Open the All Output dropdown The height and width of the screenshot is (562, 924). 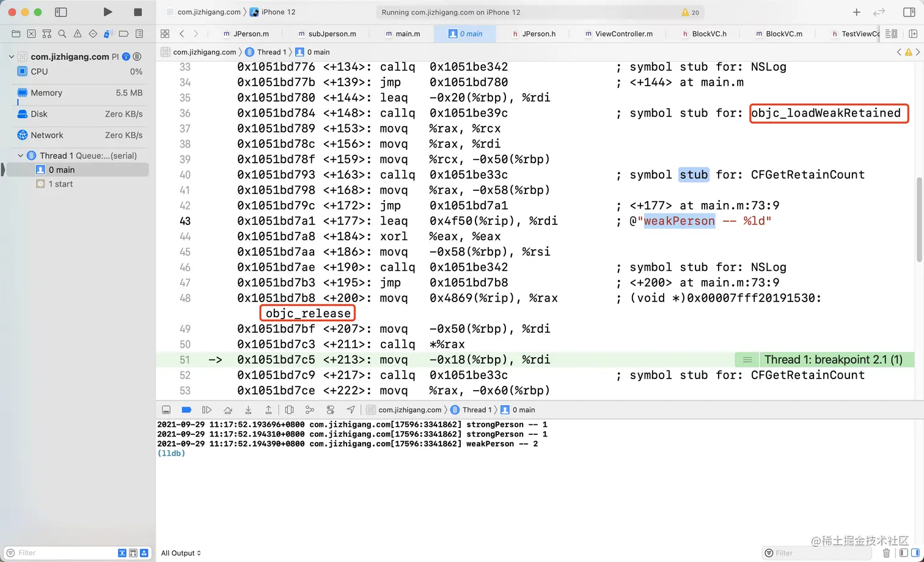pyautogui.click(x=181, y=553)
